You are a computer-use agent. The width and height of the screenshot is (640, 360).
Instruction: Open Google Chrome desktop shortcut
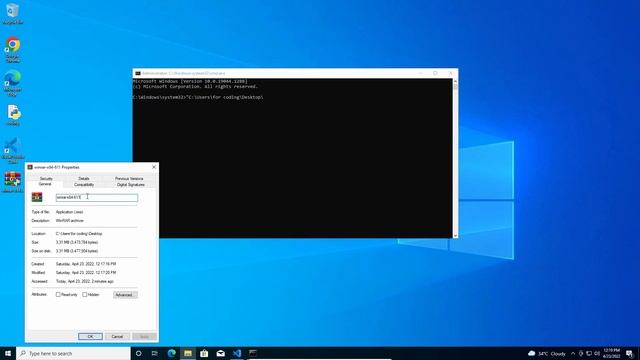pyautogui.click(x=13, y=49)
